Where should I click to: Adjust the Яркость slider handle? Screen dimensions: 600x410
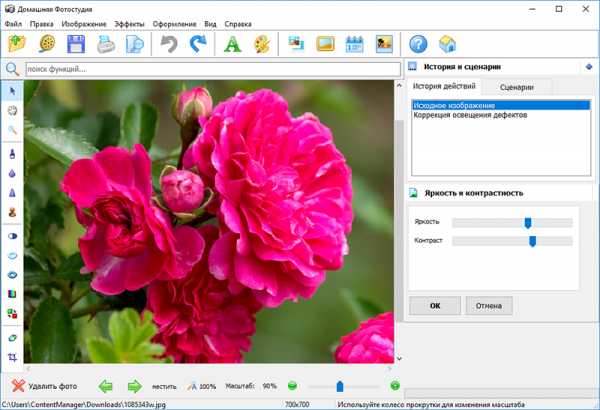coord(528,223)
